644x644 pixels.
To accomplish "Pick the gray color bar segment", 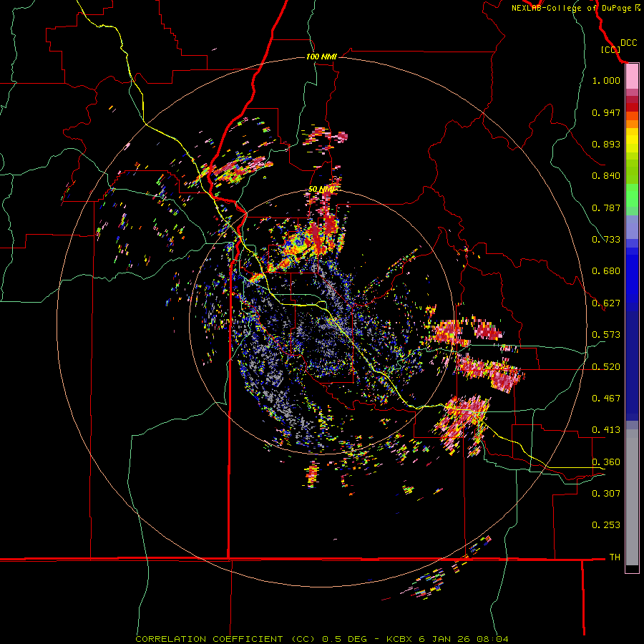I will pyautogui.click(x=632, y=497).
